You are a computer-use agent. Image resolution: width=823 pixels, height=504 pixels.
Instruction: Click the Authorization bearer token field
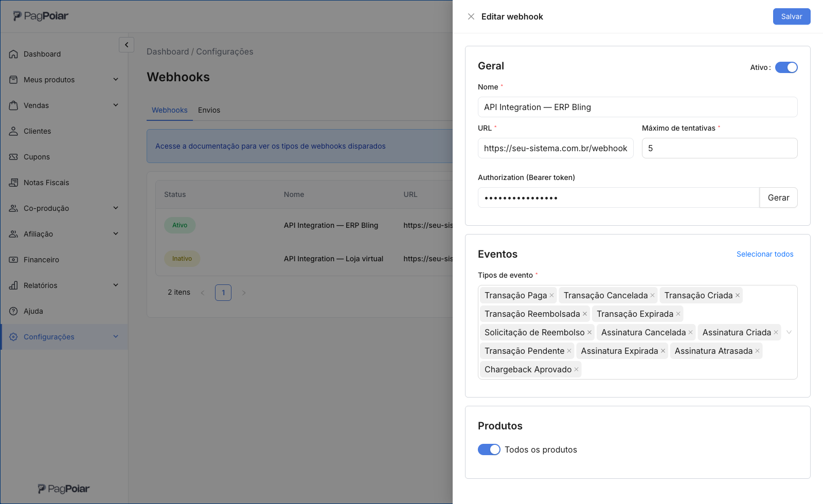click(x=618, y=197)
